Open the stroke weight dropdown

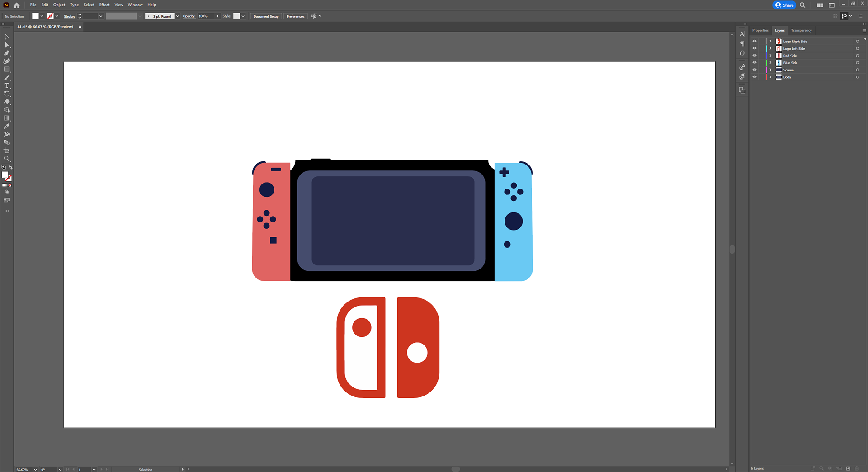(101, 16)
